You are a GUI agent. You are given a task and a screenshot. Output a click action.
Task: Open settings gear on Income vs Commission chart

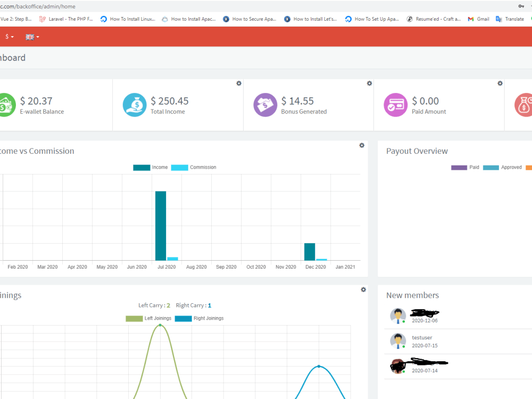point(362,145)
